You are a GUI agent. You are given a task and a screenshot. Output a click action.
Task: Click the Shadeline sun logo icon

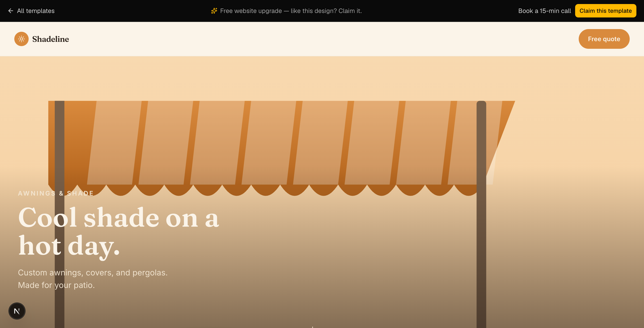pos(21,39)
